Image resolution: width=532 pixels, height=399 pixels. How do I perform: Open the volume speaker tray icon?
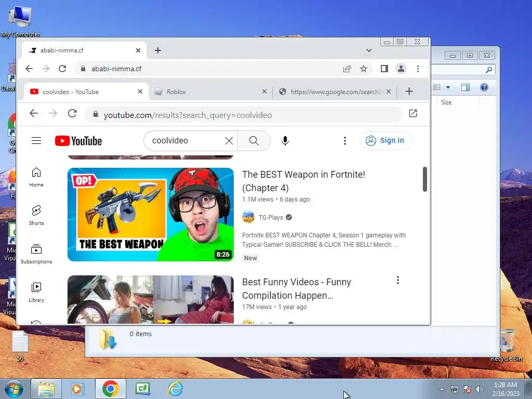(480, 389)
